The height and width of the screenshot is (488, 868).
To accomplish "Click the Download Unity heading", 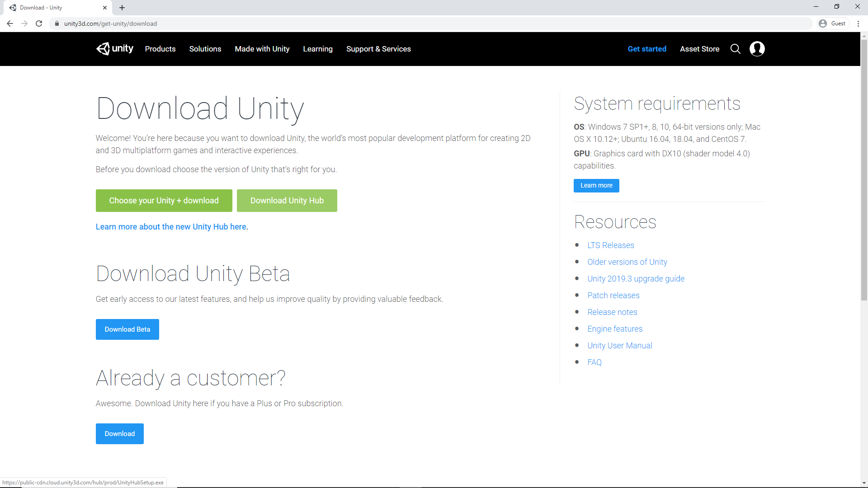I will 200,109.
